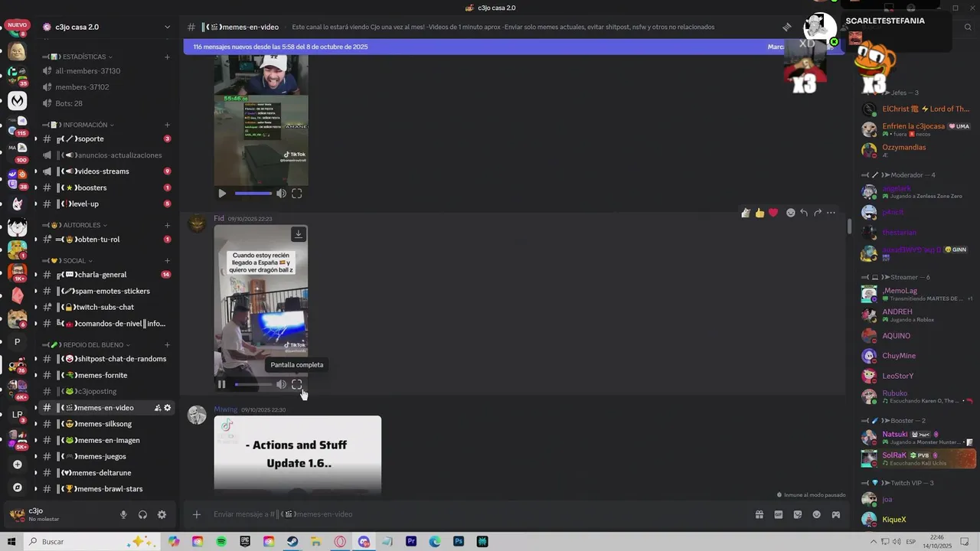The image size is (980, 551).
Task: Open Windows Start menu
Action: click(x=11, y=542)
